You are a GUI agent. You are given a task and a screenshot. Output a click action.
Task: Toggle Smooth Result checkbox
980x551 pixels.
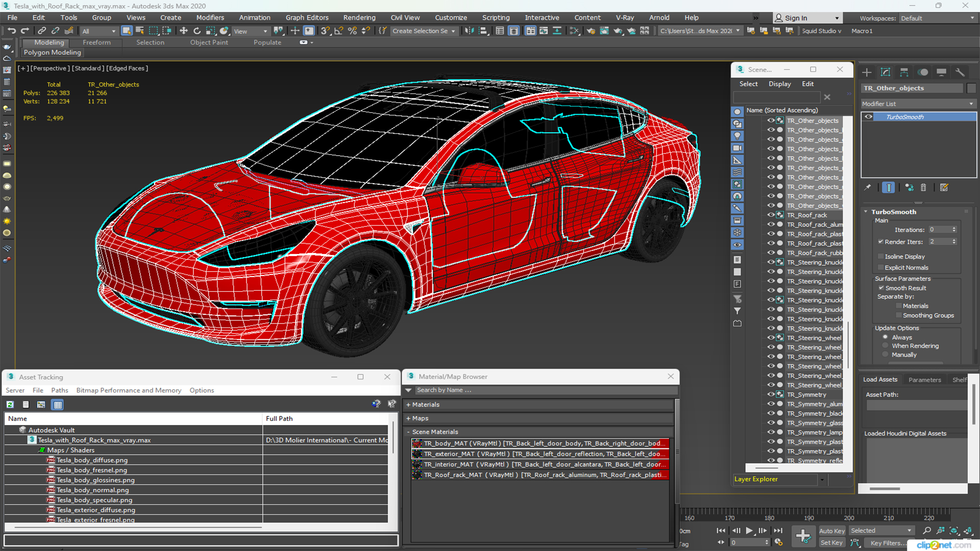coord(881,288)
